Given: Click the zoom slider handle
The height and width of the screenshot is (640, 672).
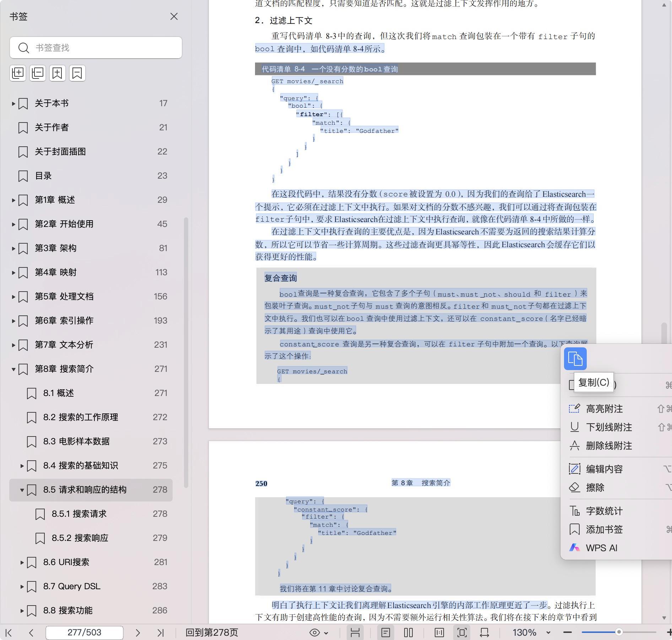Looking at the screenshot, I should (619, 632).
